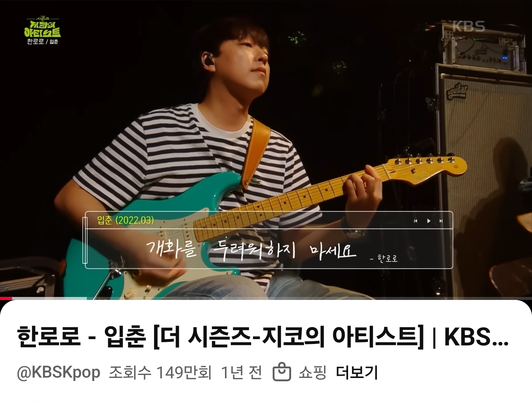Tap the 지코의 아티스트 show logo
The width and height of the screenshot is (532, 402).
tap(42, 27)
